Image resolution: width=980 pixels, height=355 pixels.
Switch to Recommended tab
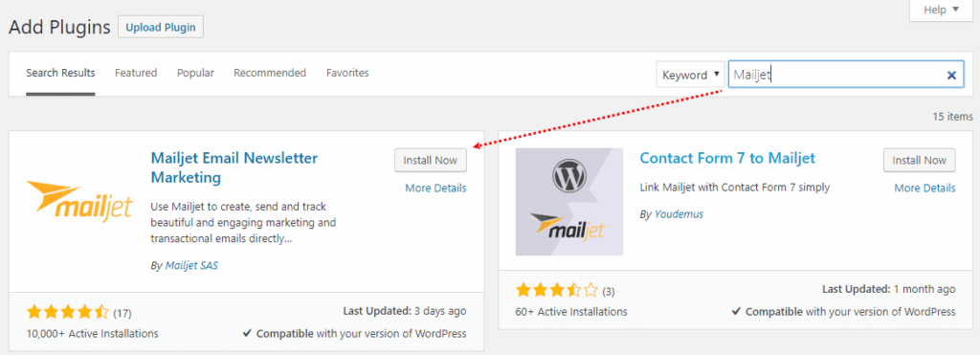(x=270, y=73)
